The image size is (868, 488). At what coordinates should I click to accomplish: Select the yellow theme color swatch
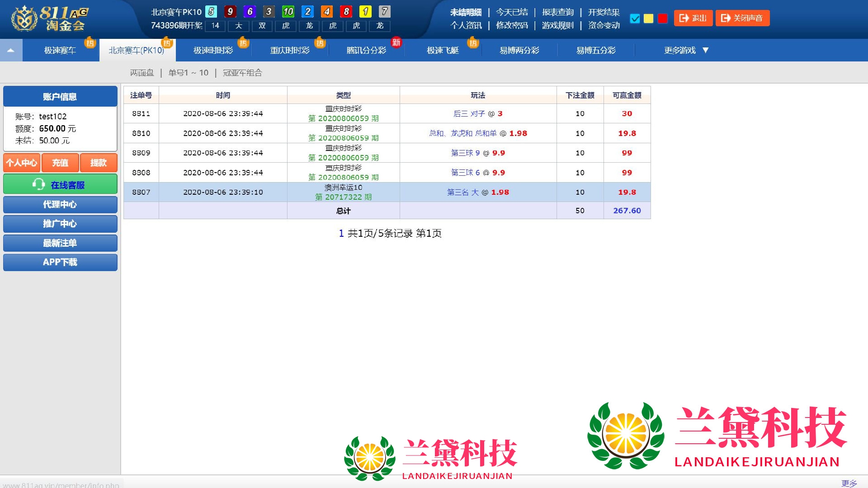tap(648, 19)
